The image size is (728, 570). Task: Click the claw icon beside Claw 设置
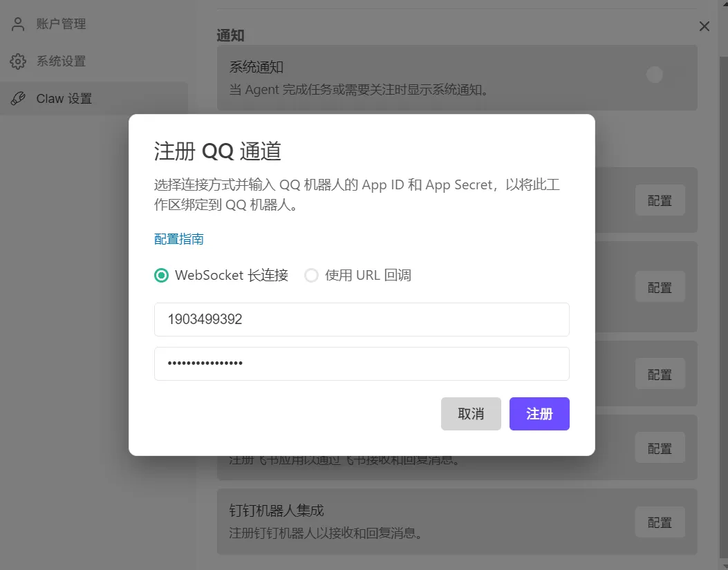tap(18, 98)
